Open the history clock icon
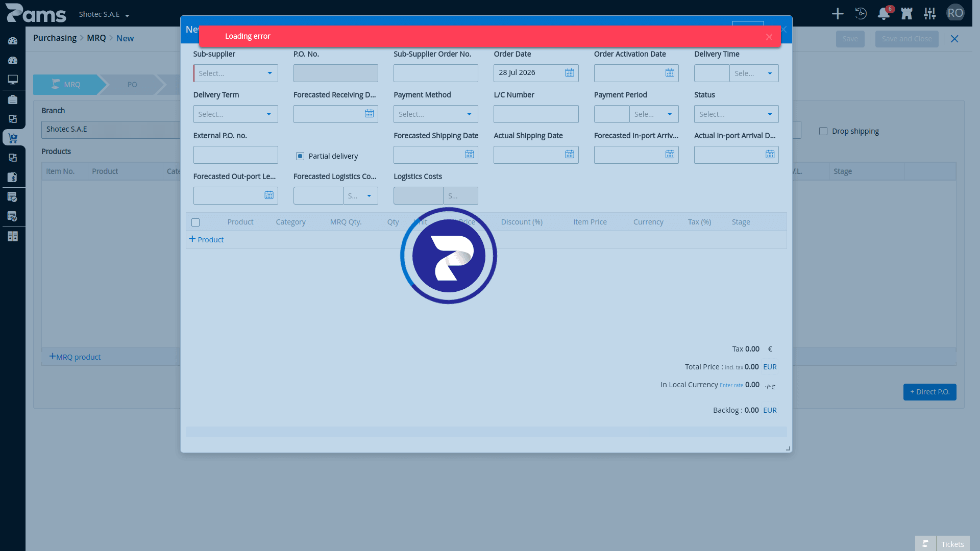The image size is (980, 551). (x=861, y=14)
